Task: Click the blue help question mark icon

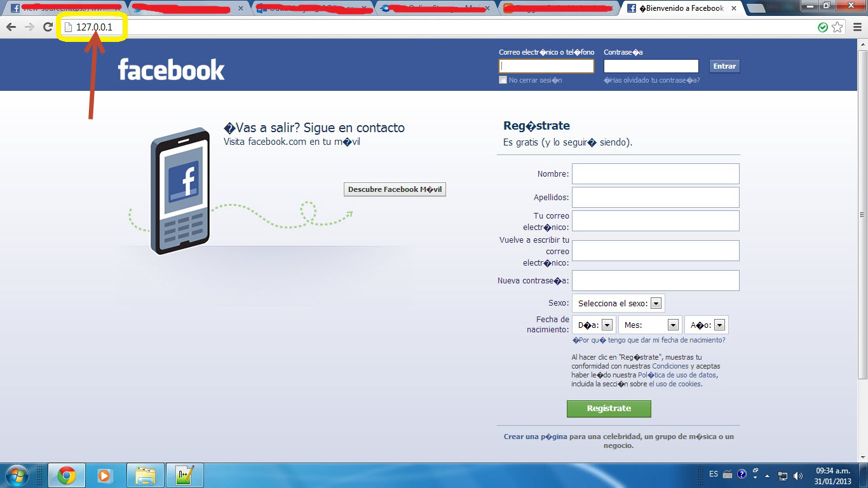Action: click(x=742, y=474)
